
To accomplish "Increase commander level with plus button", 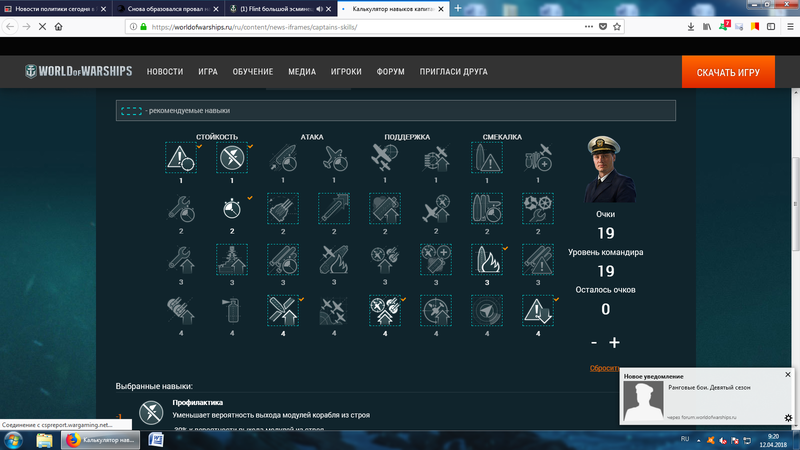I will click(614, 343).
